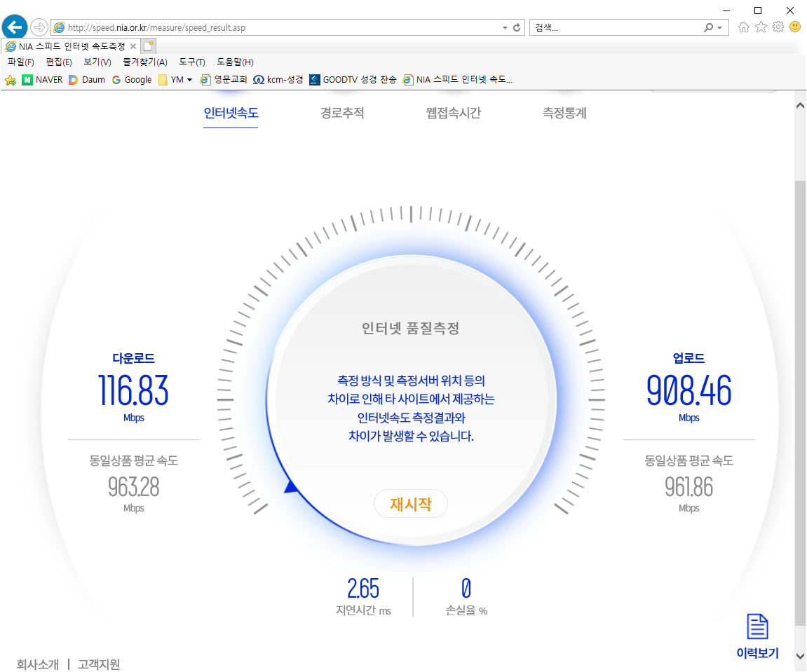
Task: Open the 영문교회 bookmark
Action: coord(224,80)
